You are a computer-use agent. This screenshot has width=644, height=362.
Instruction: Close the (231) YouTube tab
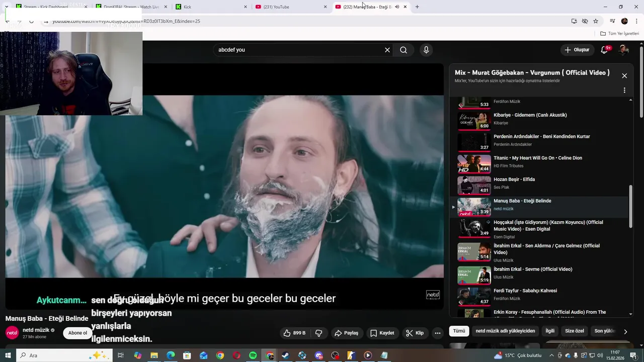click(325, 7)
